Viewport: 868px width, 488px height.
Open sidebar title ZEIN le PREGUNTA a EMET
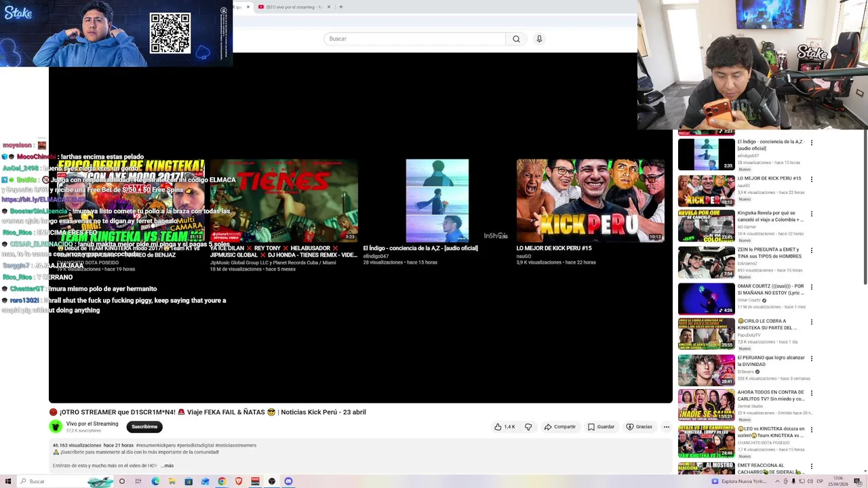tap(770, 253)
